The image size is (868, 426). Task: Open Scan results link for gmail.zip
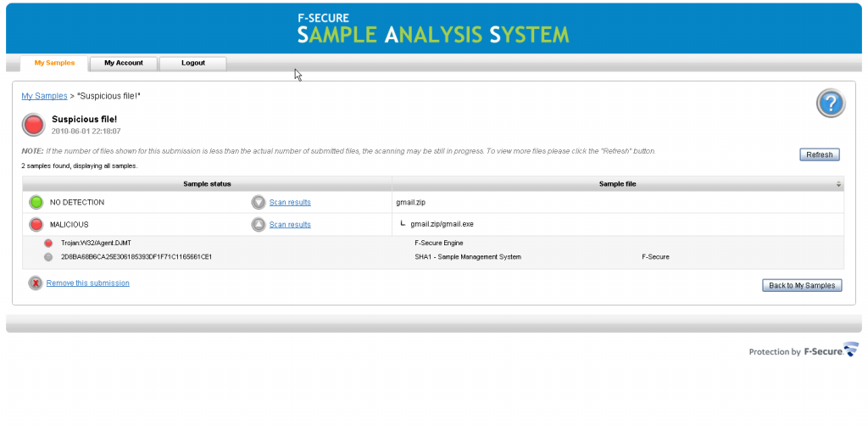pyautogui.click(x=290, y=203)
